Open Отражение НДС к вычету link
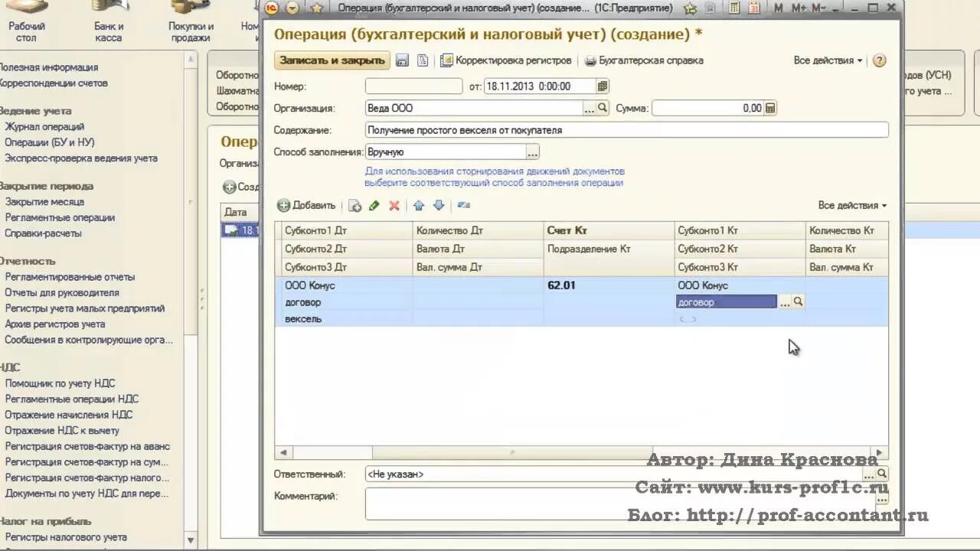This screenshot has width=980, height=551. [x=62, y=431]
